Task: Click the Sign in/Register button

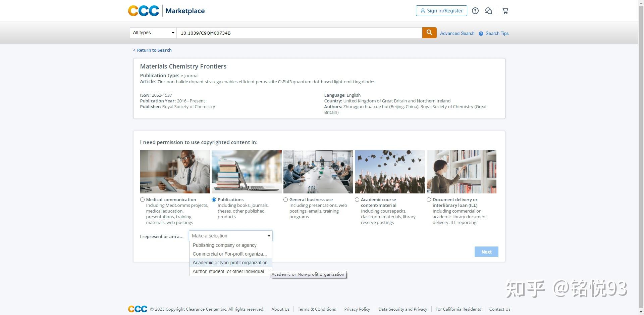Action: [441, 11]
